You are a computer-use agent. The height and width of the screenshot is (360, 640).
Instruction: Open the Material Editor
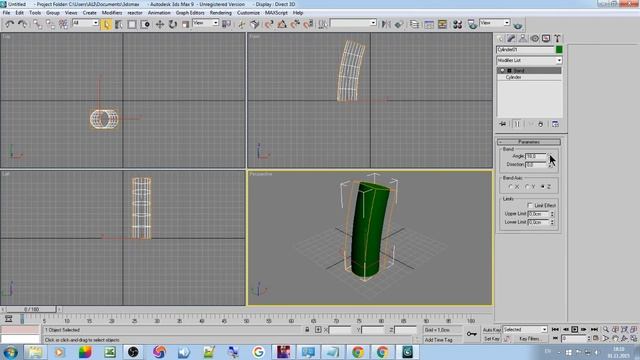tap(457, 24)
